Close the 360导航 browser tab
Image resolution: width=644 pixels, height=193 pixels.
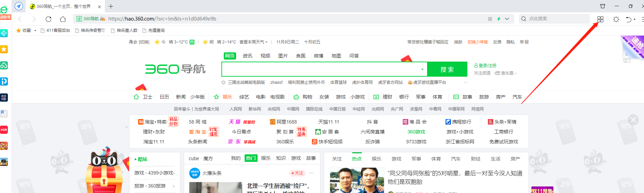coord(99,7)
